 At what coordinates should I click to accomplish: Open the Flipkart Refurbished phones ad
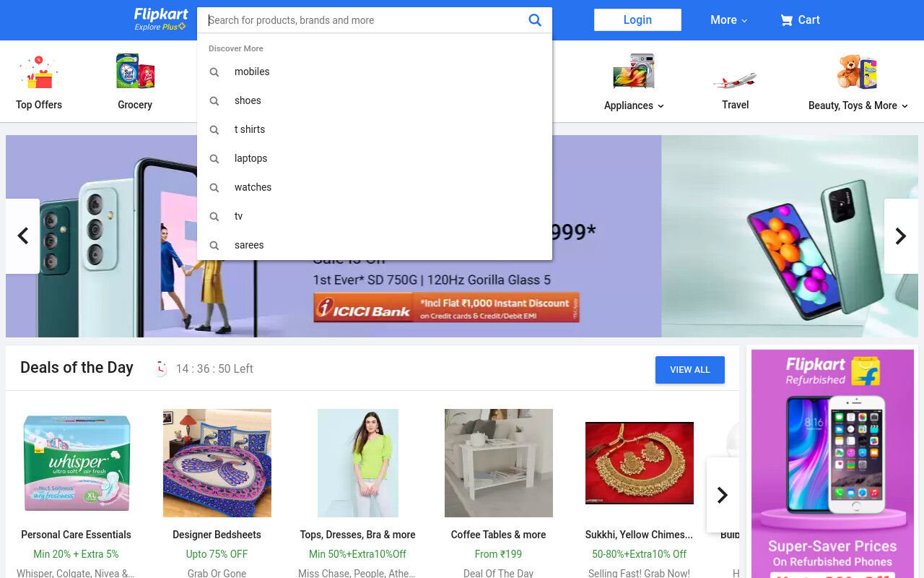[x=832, y=463]
